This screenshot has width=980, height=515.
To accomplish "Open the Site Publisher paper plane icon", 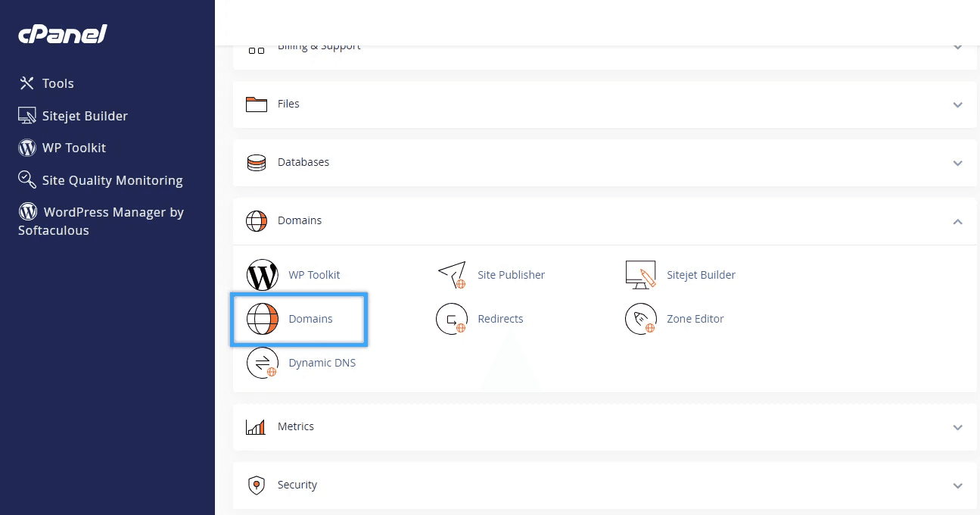I will [x=452, y=275].
